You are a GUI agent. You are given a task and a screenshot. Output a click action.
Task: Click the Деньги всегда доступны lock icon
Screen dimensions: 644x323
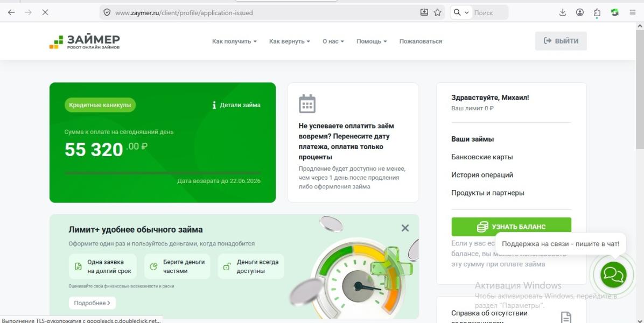(x=227, y=267)
